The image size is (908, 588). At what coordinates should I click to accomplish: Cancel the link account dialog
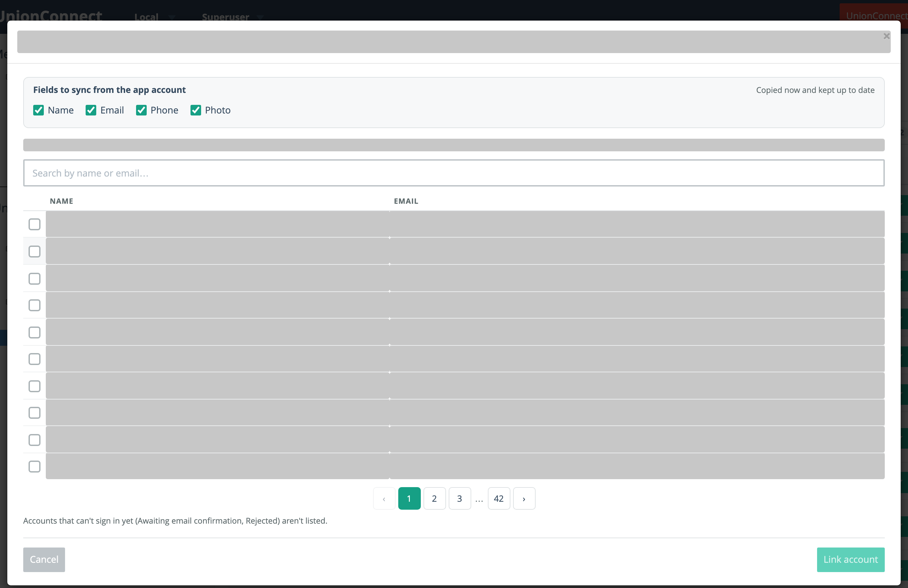click(44, 559)
